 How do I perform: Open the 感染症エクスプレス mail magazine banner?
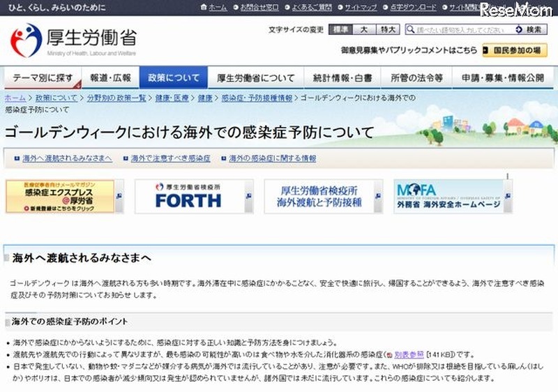tap(59, 197)
